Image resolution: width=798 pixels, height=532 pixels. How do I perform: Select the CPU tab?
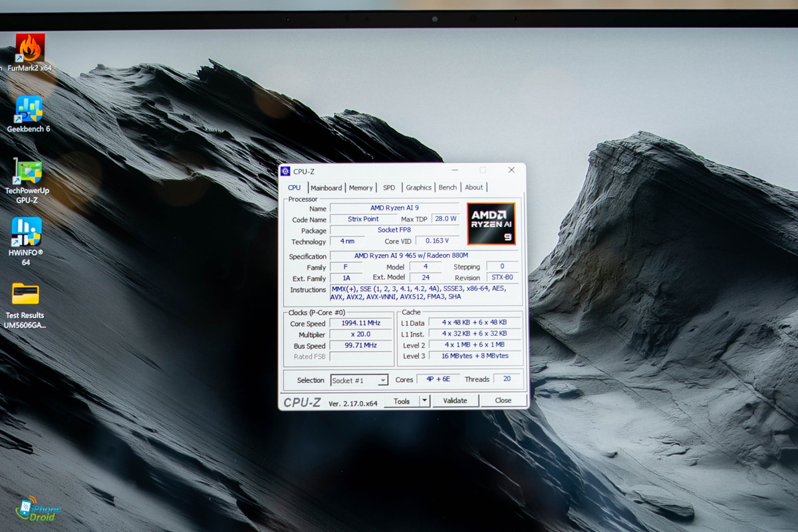click(294, 188)
